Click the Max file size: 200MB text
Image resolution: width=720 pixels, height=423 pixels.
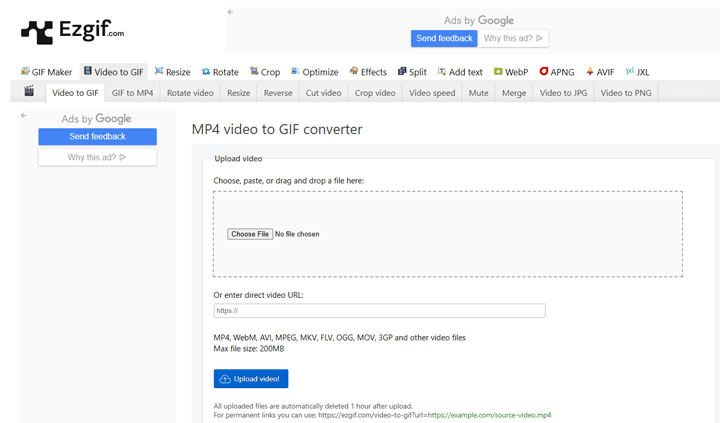point(249,349)
